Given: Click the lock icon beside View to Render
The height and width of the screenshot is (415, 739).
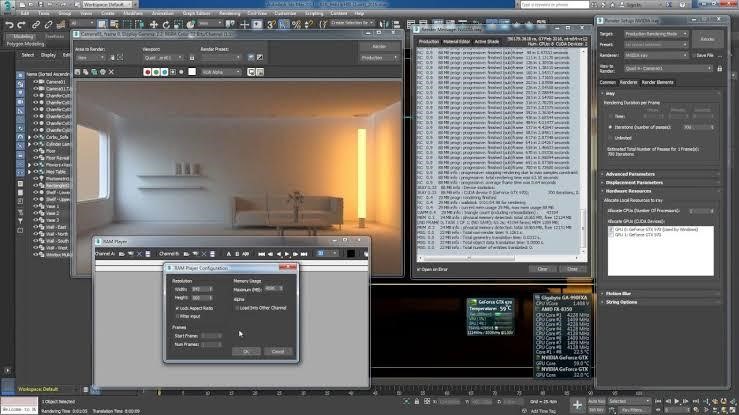Looking at the screenshot, I should tap(720, 68).
